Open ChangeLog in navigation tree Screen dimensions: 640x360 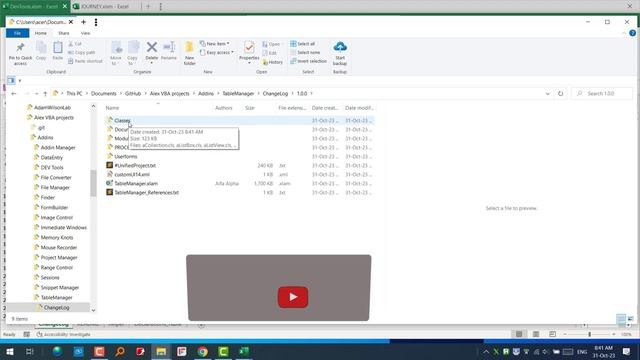pyautogui.click(x=56, y=307)
